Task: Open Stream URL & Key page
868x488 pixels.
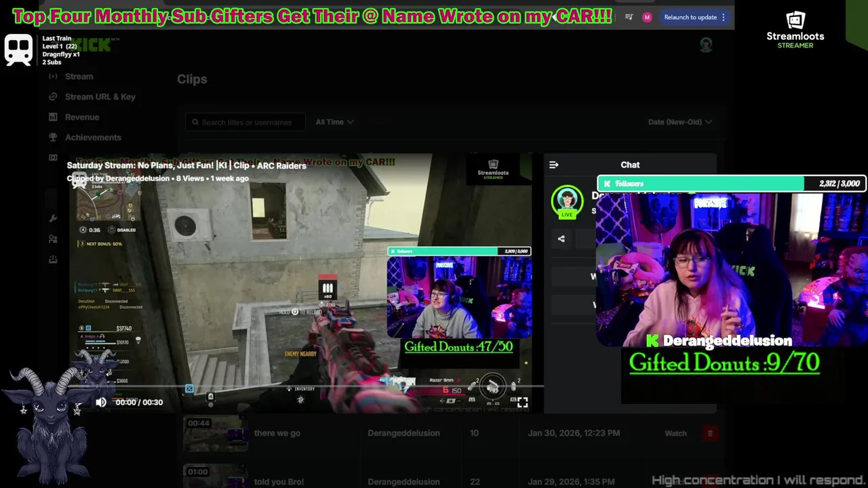Action: (x=100, y=97)
